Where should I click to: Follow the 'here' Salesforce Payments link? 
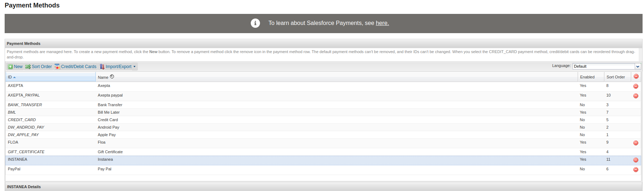(x=382, y=23)
